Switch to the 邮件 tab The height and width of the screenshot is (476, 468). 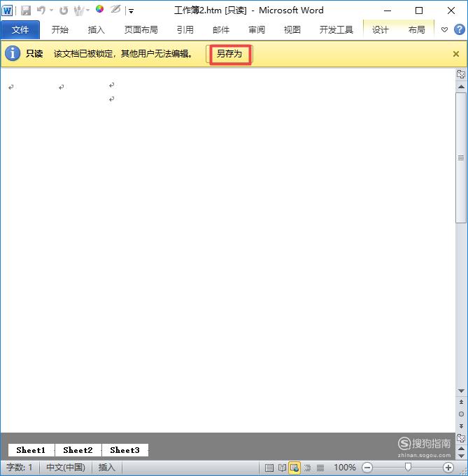[x=221, y=29]
